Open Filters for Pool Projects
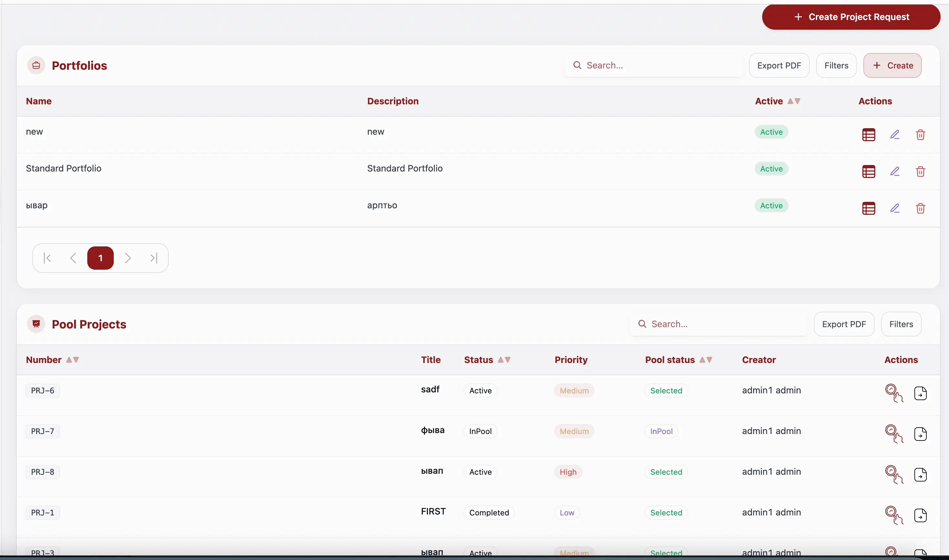Viewport: 949px width, 560px height. coord(901,324)
